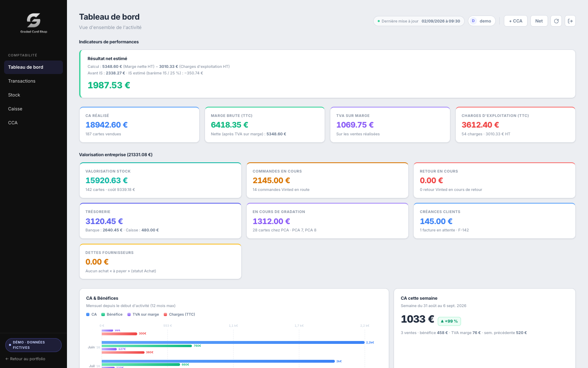Open the Marge brute (TTC) card

tap(265, 125)
